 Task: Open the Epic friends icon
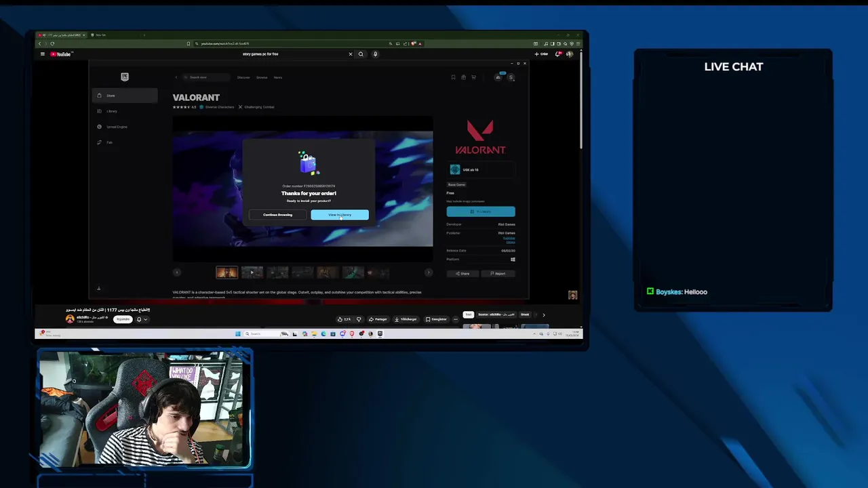(498, 77)
